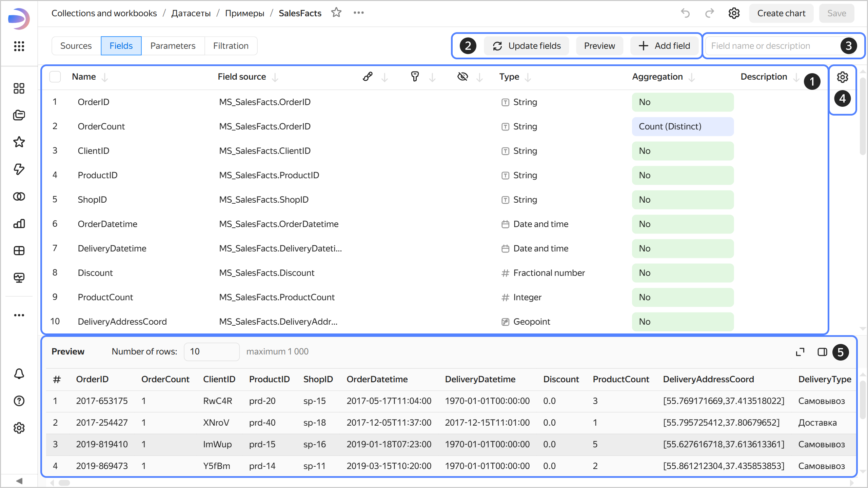This screenshot has height=488, width=868.
Task: Open the Sources tab
Action: [76, 45]
